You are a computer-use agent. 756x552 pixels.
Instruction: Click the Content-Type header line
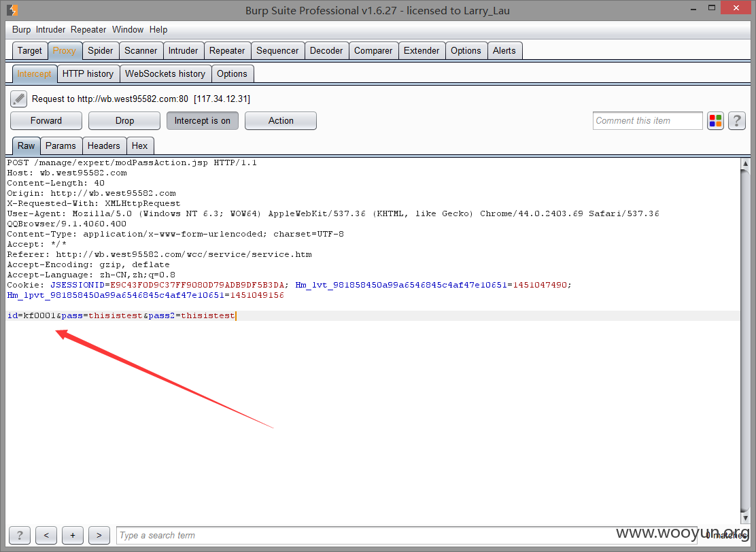(175, 234)
